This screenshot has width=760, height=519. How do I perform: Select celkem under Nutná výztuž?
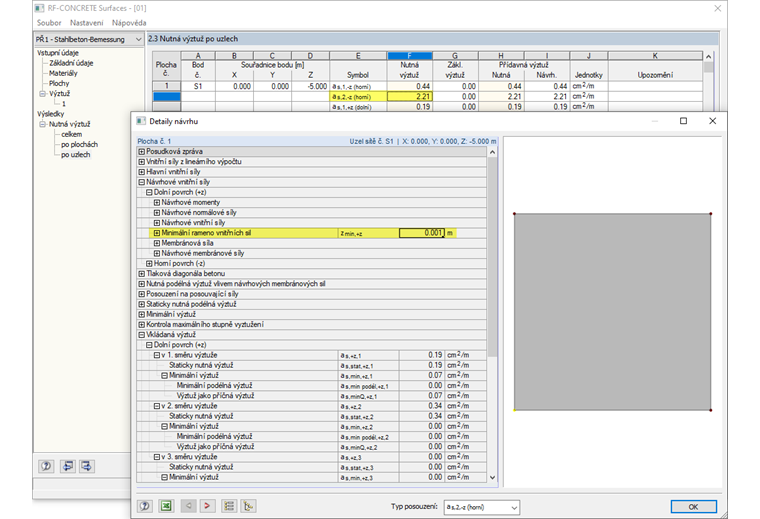pyautogui.click(x=72, y=134)
